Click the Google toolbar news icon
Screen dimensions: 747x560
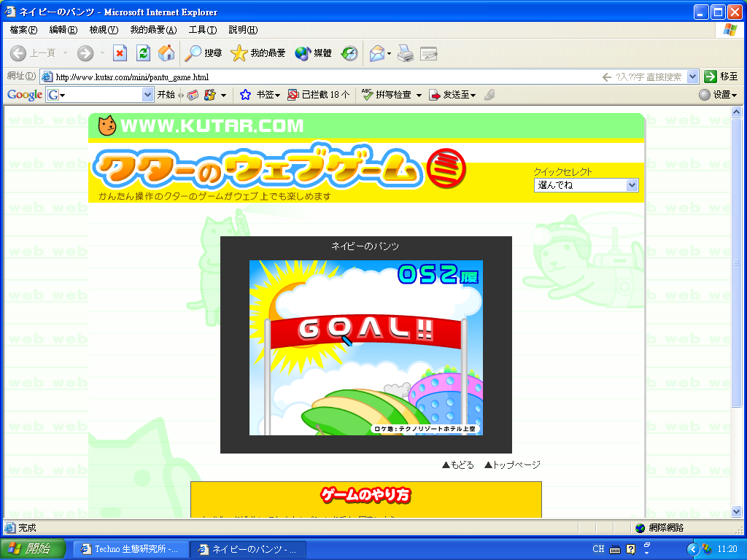[x=193, y=95]
